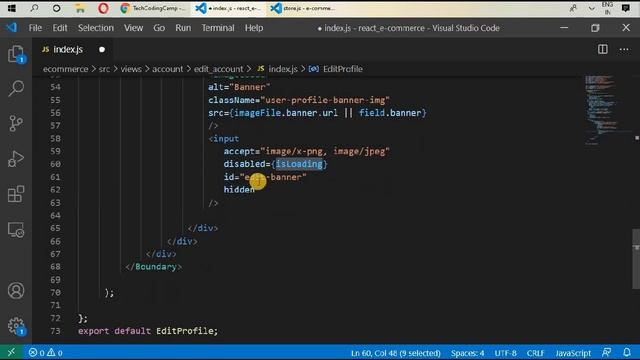Viewport: 640px width, 360px height.
Task: Change language mode JavaScript
Action: pos(573,353)
